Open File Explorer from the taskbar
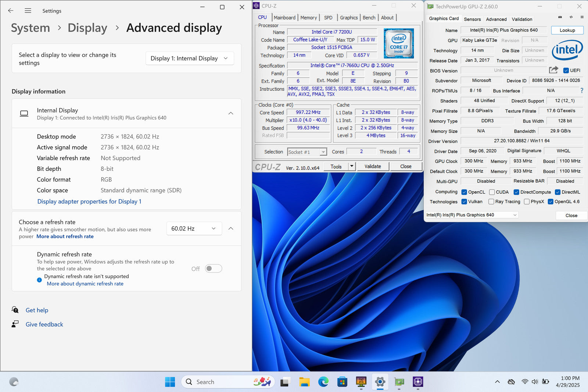Viewport: 588px width, 392px height. tap(304, 382)
